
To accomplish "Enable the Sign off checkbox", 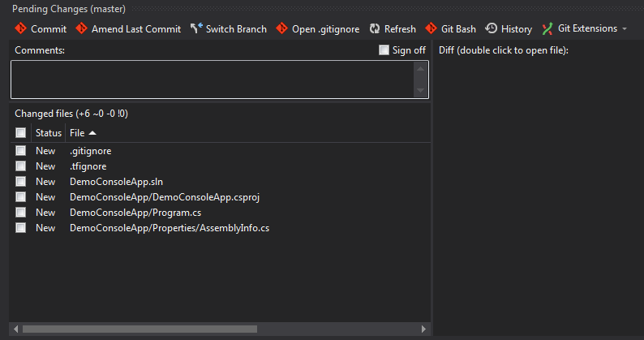I will pyautogui.click(x=384, y=50).
